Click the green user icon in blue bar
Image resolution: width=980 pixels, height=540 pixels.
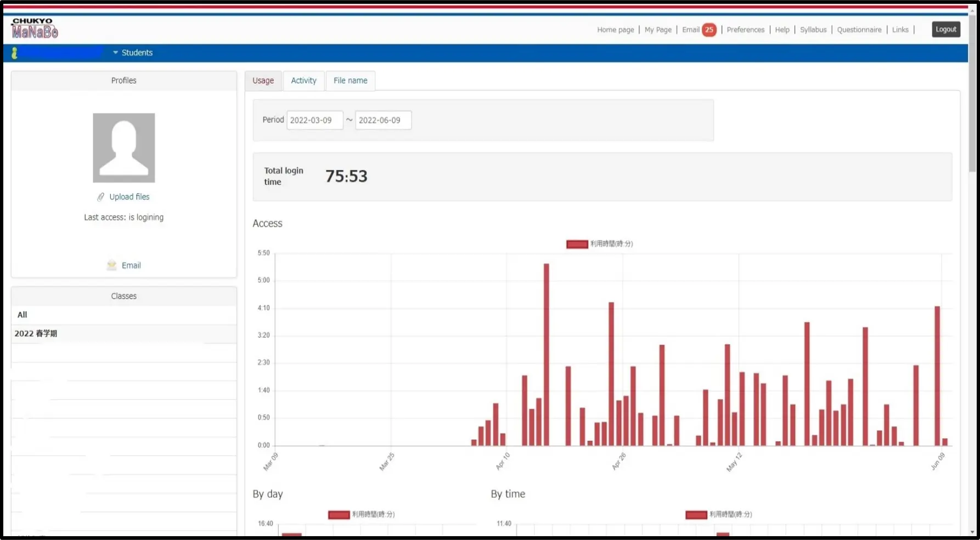14,53
